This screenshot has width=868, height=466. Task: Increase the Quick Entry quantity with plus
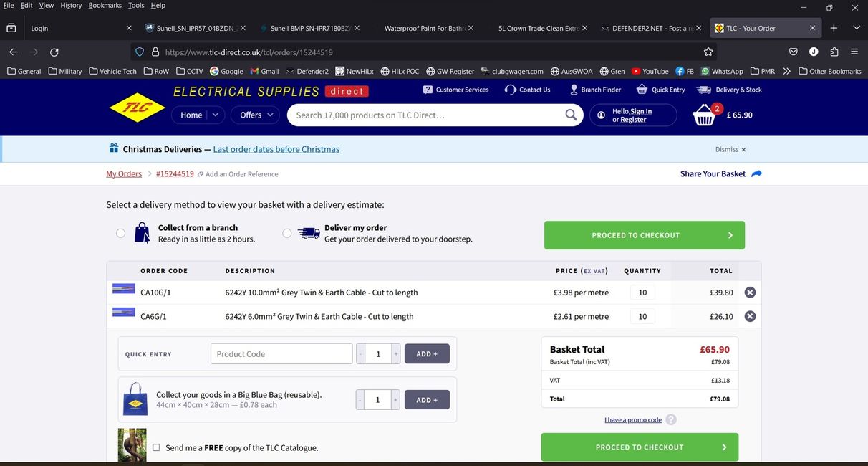[395, 354]
